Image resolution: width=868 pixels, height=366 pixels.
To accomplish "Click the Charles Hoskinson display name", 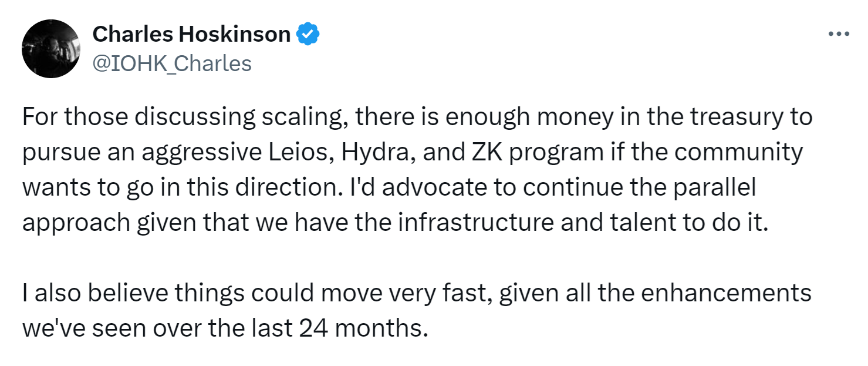I will [191, 35].
